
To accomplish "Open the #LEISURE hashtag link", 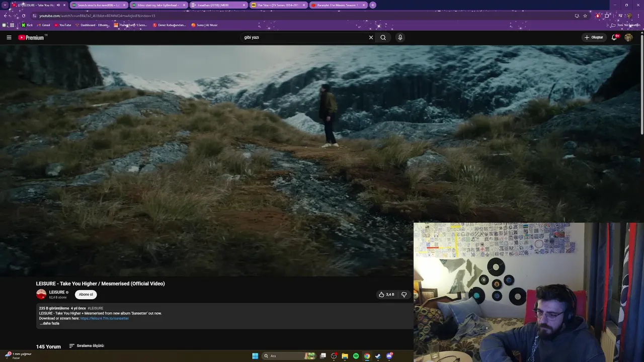I will coord(96,308).
